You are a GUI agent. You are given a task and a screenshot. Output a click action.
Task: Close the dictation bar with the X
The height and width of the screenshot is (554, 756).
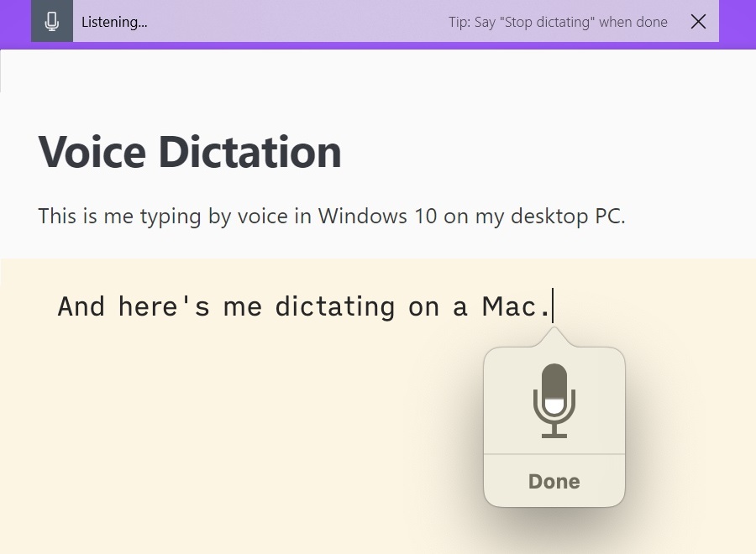(698, 22)
